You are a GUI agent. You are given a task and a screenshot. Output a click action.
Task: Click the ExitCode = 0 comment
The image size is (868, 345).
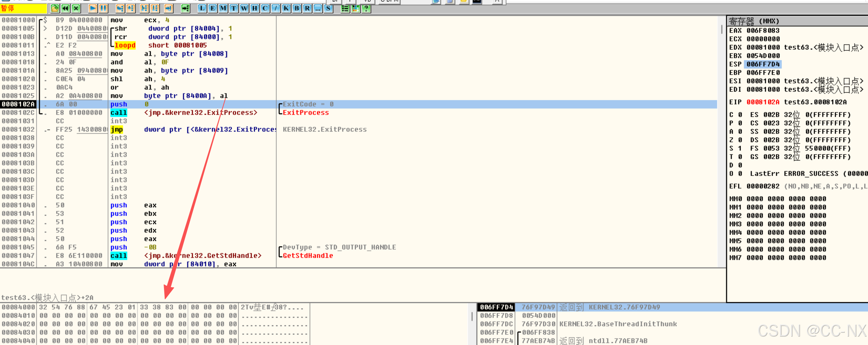coord(308,104)
